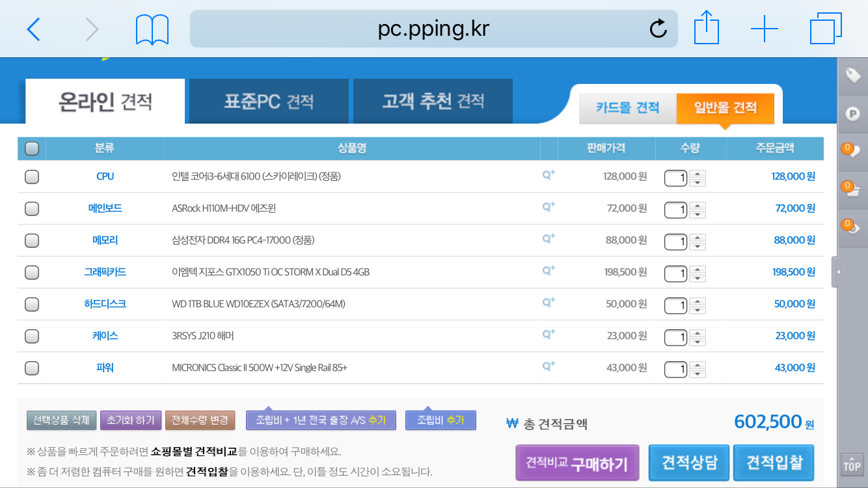
Task: Click the 초기화 하기 reset button
Action: click(x=131, y=420)
